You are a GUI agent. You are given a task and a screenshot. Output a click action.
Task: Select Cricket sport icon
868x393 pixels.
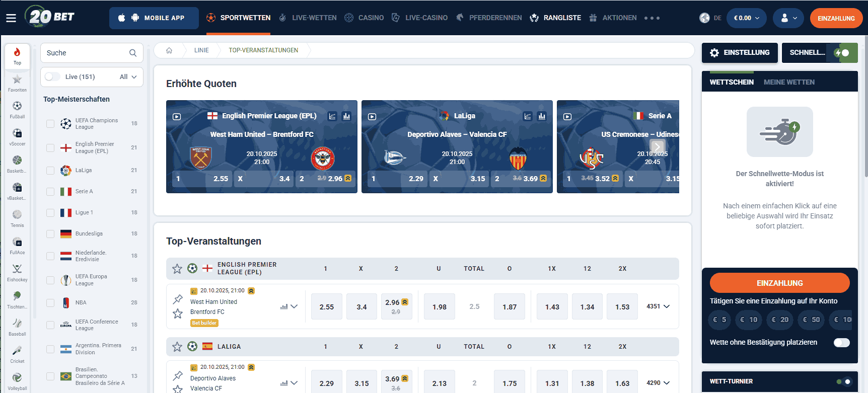(17, 354)
